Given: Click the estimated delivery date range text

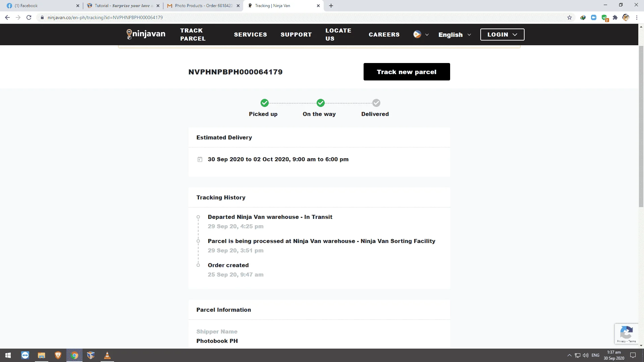Looking at the screenshot, I should [x=278, y=160].
